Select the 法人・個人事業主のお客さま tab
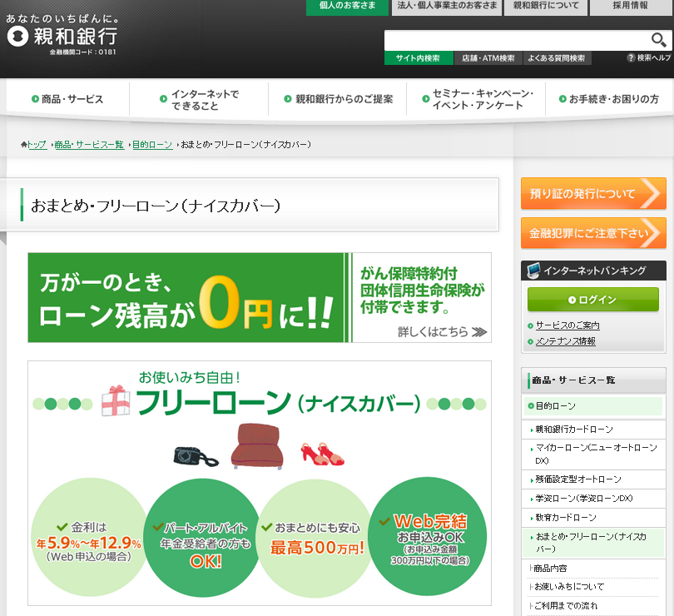Screen dimensions: 674x616 coord(447,7)
